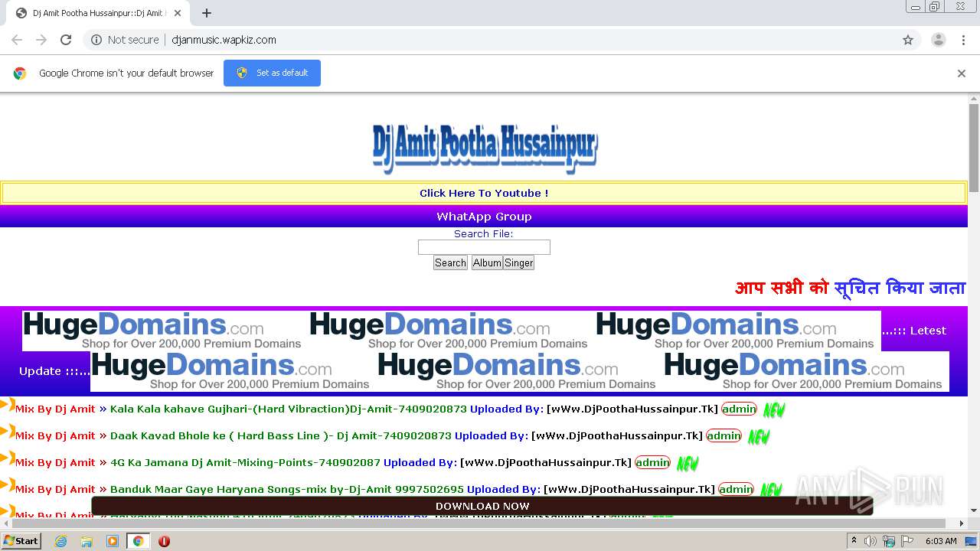Switch to Chrome taskbar button
980x551 pixels.
pyautogui.click(x=138, y=541)
